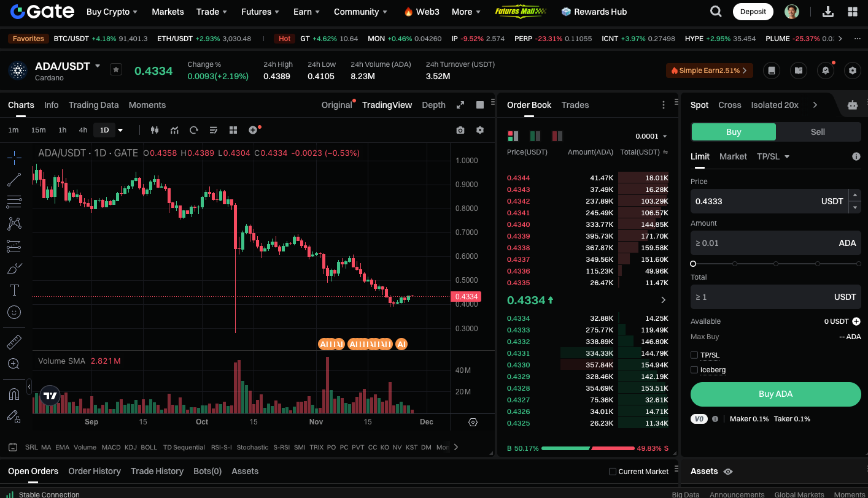Screen dimensions: 868x498
Task: Click the Deposit button
Action: click(x=753, y=12)
